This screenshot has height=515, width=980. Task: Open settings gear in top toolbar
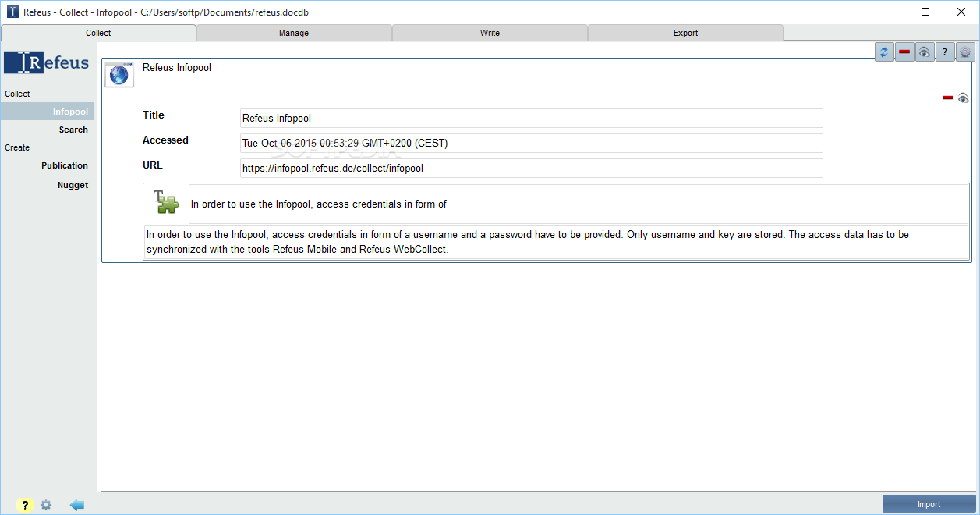pos(965,51)
